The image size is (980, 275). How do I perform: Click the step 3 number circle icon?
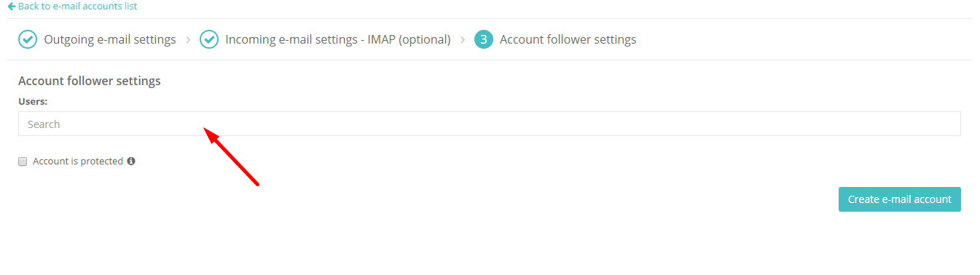pos(484,39)
